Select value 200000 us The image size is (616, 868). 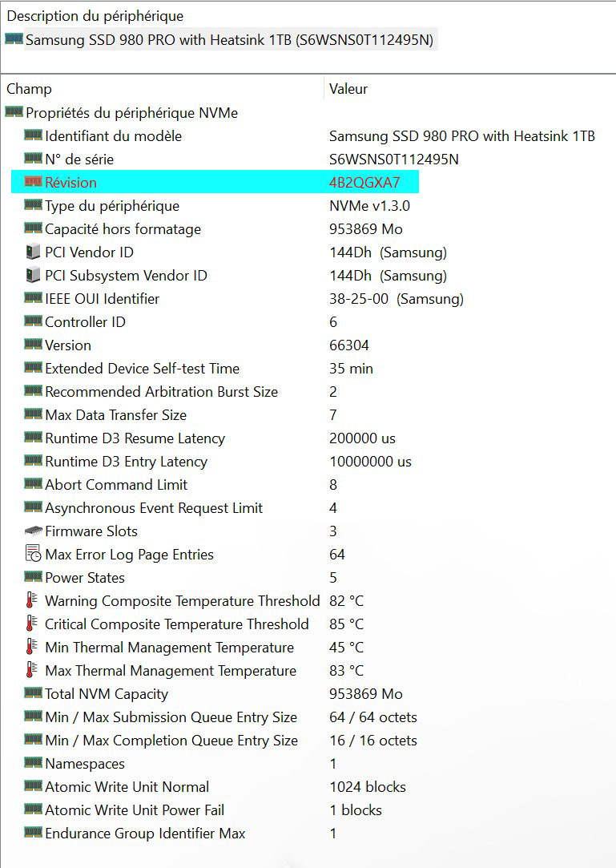[362, 438]
